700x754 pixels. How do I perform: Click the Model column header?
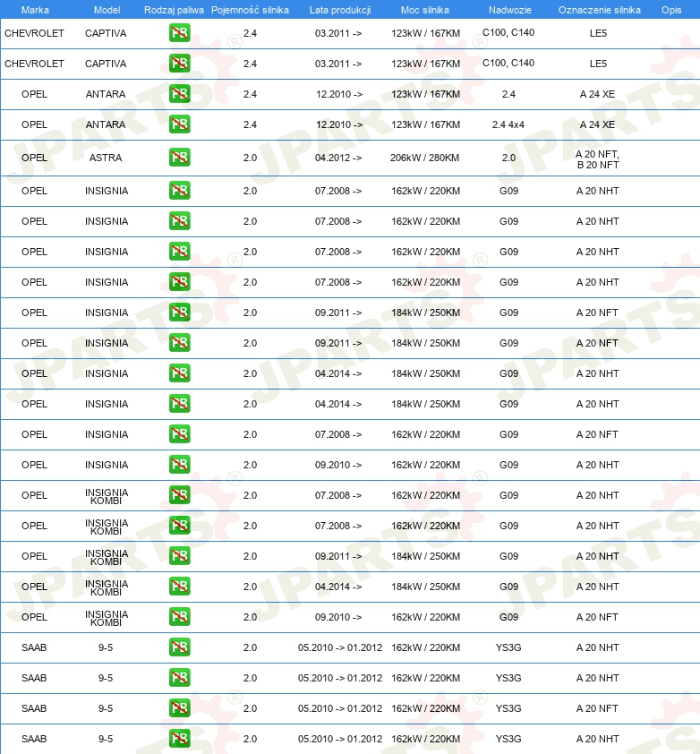(x=107, y=10)
